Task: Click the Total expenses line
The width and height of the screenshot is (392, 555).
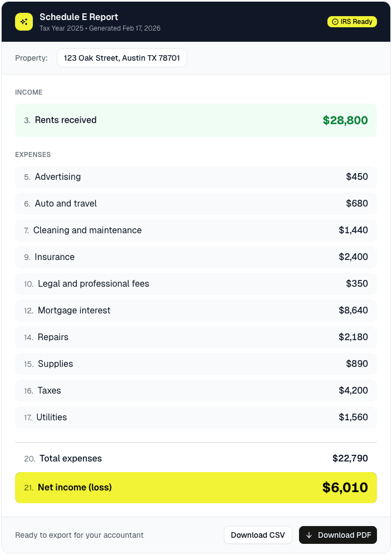Action: (195, 459)
